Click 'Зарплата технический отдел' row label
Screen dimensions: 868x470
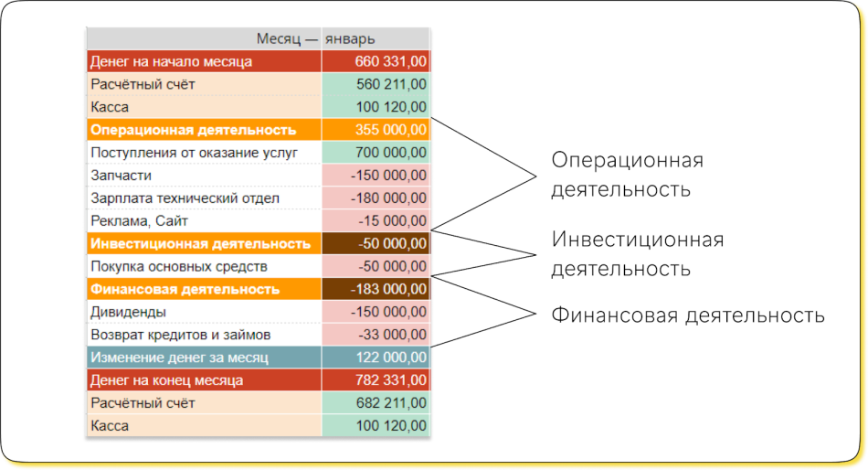click(205, 198)
